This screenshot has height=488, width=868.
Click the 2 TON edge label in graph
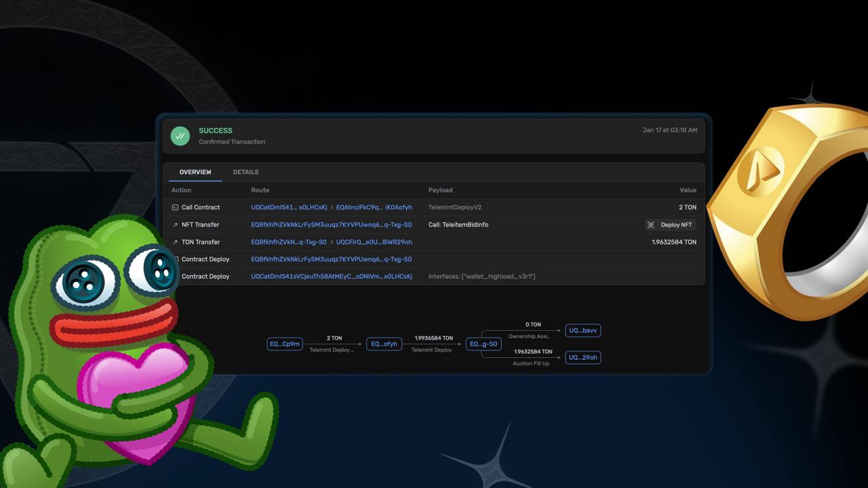(334, 338)
